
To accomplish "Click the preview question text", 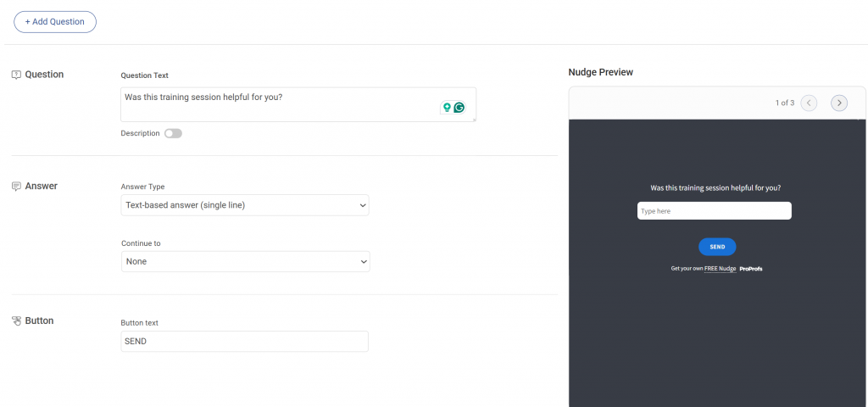I will (715, 188).
